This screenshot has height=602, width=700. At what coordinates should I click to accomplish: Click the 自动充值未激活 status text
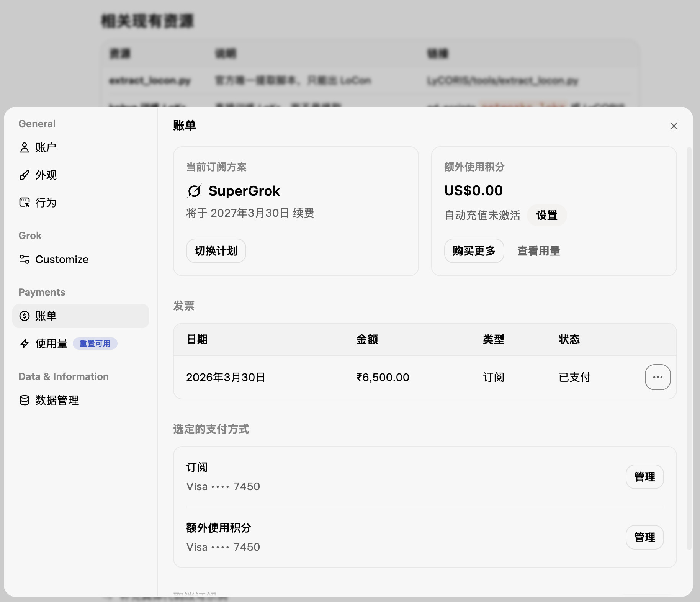(x=482, y=215)
